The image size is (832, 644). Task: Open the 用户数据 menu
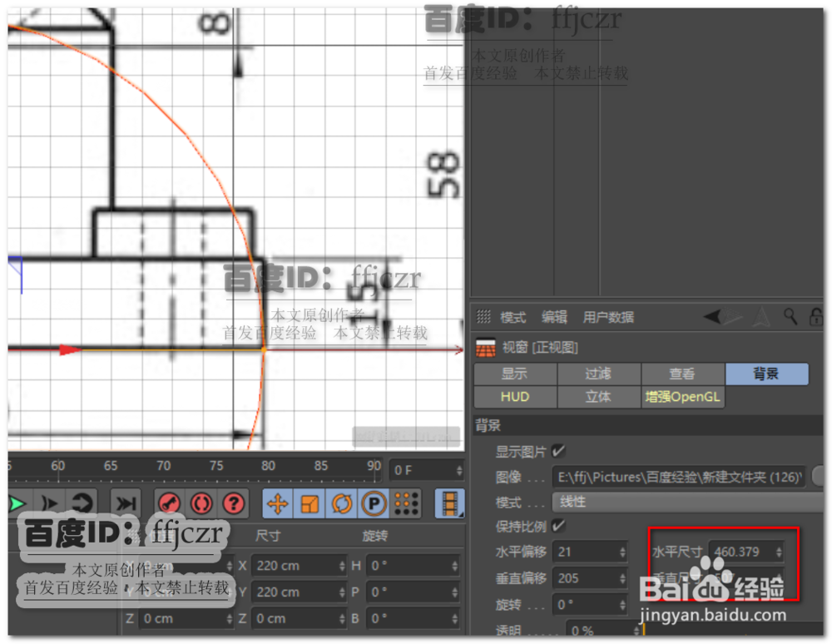[x=608, y=317]
